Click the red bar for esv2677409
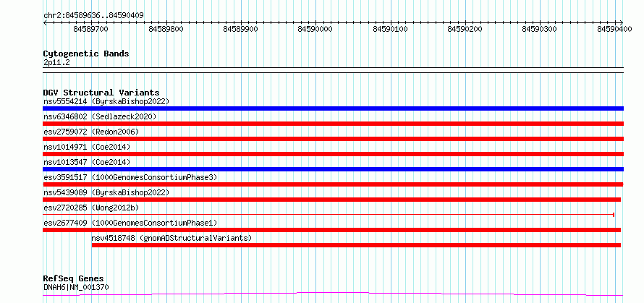The width and height of the screenshot is (644, 303). (x=332, y=230)
